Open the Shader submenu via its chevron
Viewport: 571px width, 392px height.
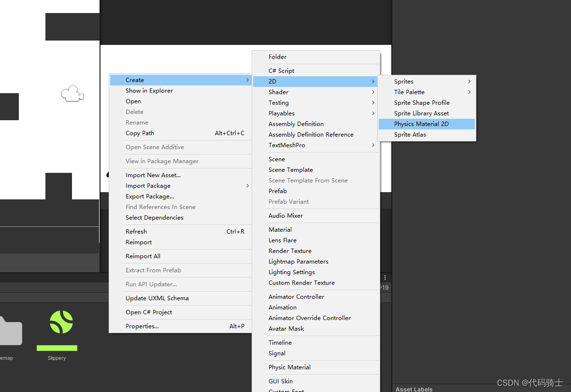(373, 92)
